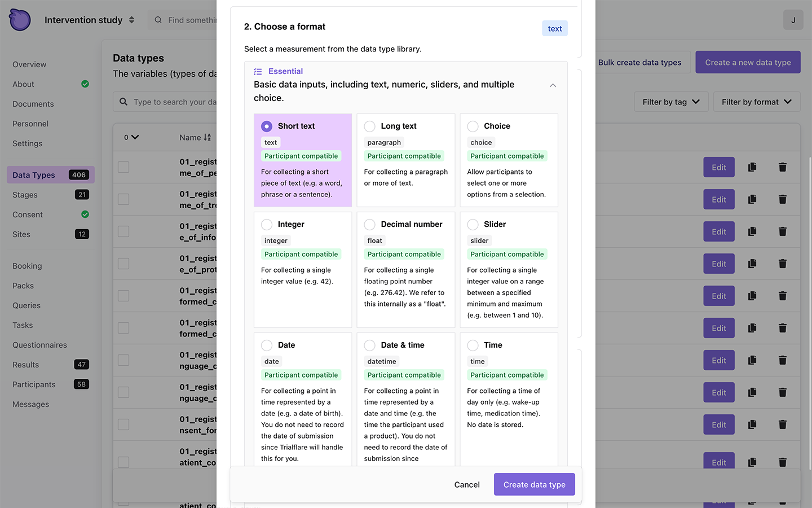Select the Date radio button
This screenshot has height=508, width=812.
pos(267,345)
